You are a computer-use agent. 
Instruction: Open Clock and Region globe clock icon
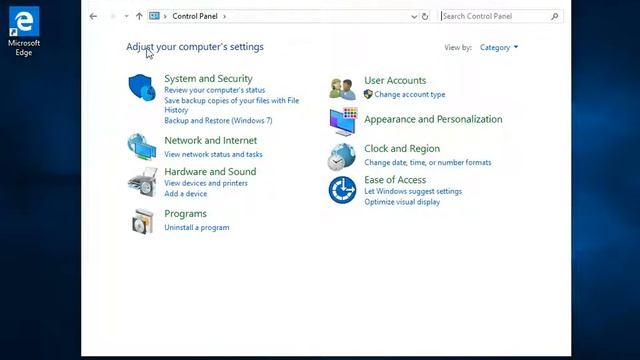342,157
